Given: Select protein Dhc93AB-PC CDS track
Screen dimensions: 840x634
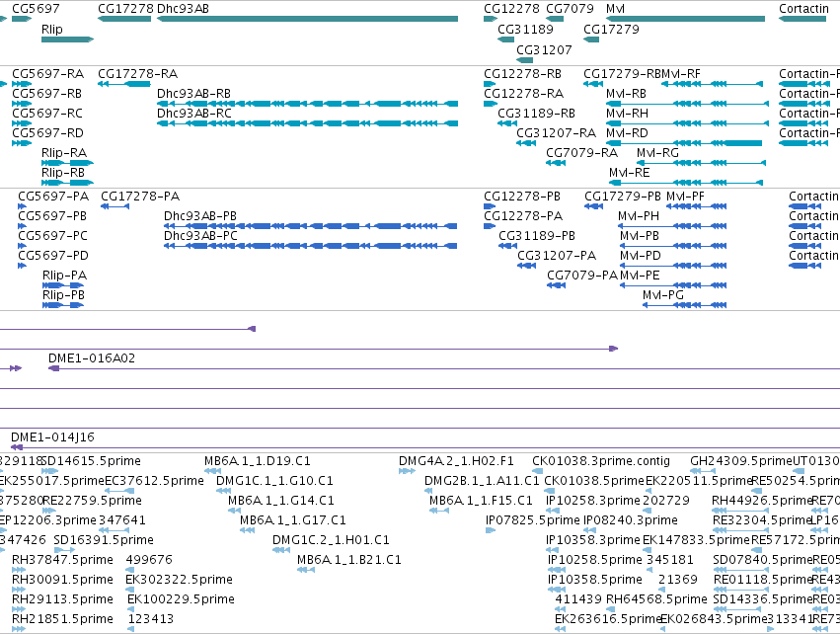Looking at the screenshot, I should [310, 246].
